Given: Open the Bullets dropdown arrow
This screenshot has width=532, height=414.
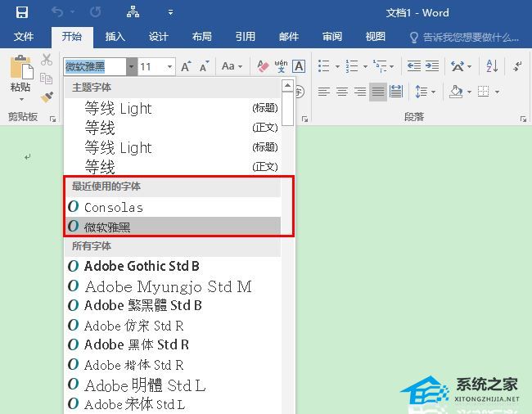Looking at the screenshot, I should pos(337,66).
